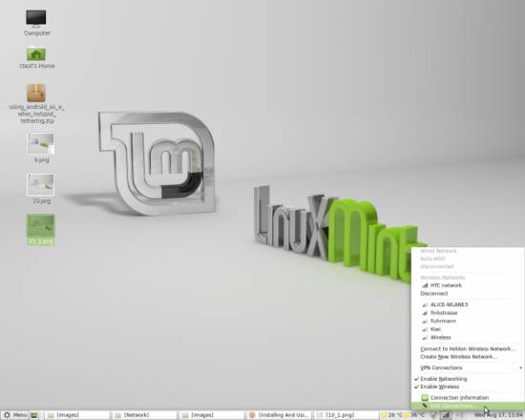Switch to the [10_1.png] taskbar window

tap(346, 415)
